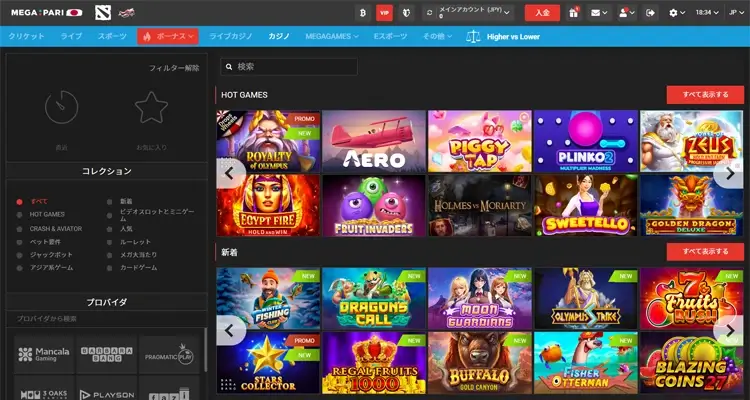Select the カジノ tab

click(x=279, y=36)
